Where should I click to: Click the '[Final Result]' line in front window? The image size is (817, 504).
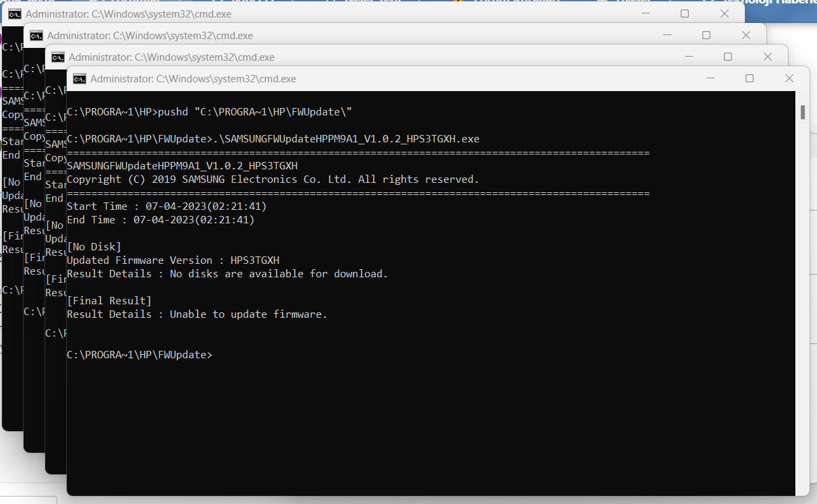pos(109,301)
